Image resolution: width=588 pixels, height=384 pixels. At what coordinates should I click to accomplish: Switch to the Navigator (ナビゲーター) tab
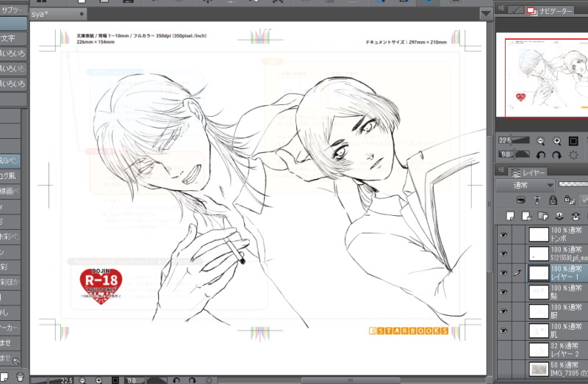pos(550,11)
